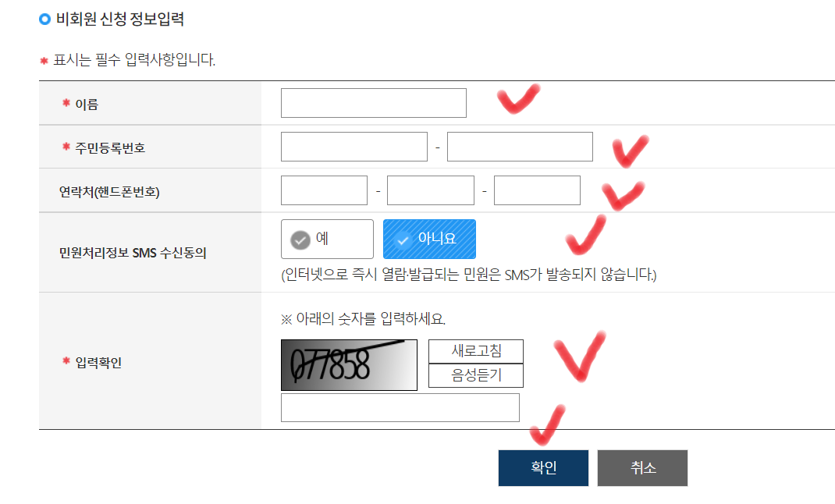Click the captcha image showing 077858
Viewport: 835px width, 504px height.
[x=349, y=365]
